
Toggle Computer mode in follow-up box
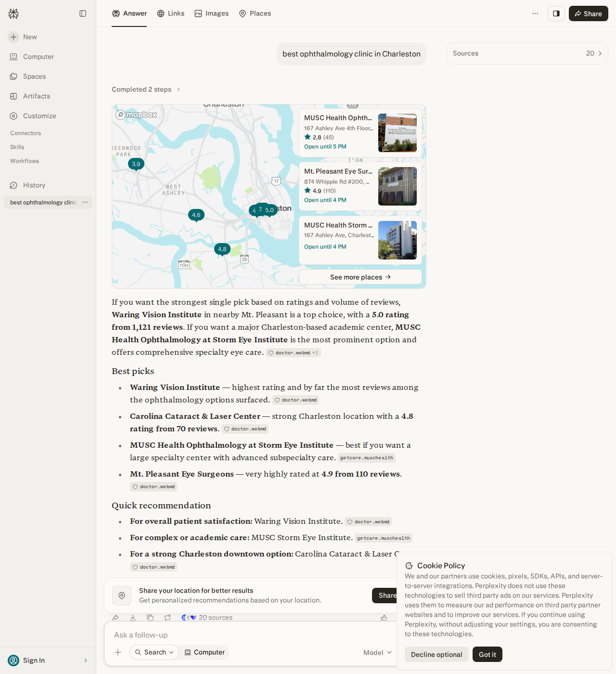pyautogui.click(x=205, y=652)
